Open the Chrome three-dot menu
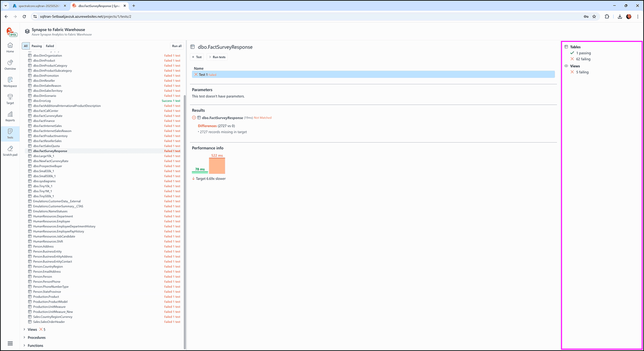The image size is (644, 351). coord(638,17)
